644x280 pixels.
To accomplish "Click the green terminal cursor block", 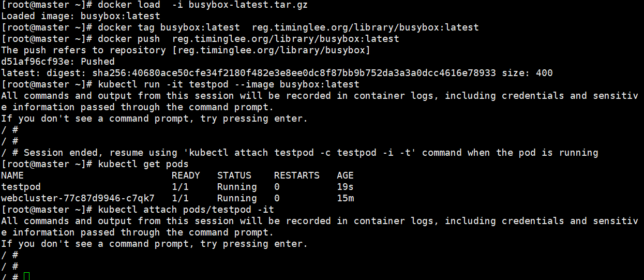I will 27,276.
